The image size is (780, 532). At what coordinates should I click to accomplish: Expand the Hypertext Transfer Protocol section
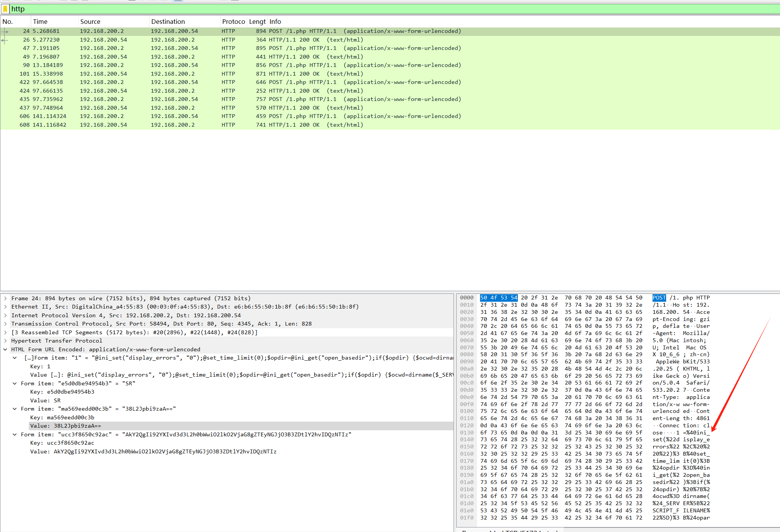pyautogui.click(x=5, y=341)
